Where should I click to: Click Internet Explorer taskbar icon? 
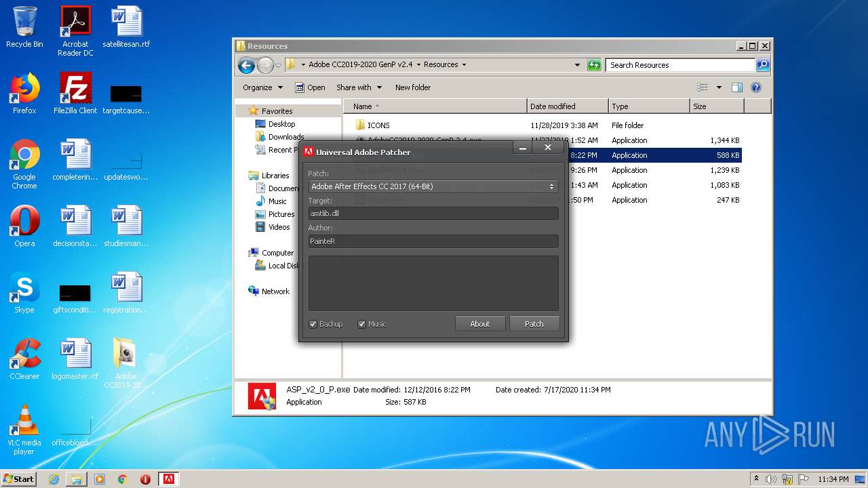[54, 479]
